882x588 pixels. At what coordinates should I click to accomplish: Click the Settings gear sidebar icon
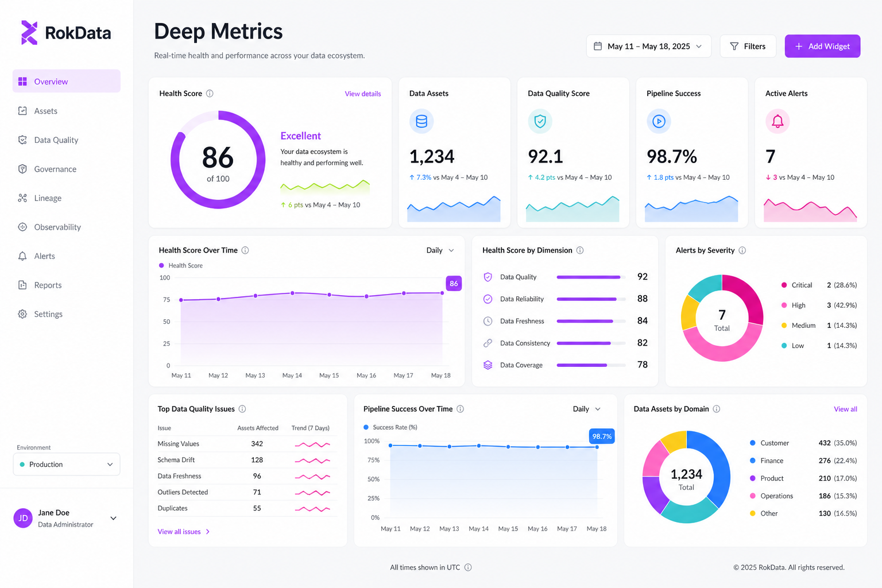pos(22,314)
